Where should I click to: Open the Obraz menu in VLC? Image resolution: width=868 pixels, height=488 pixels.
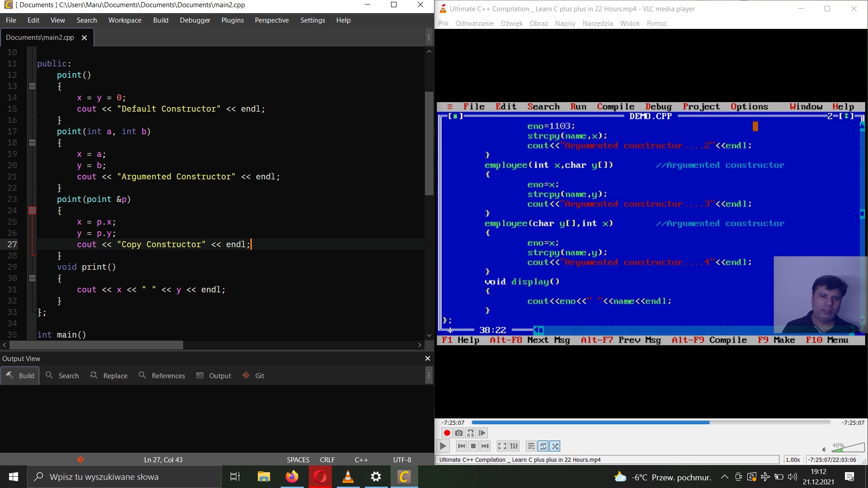click(538, 23)
